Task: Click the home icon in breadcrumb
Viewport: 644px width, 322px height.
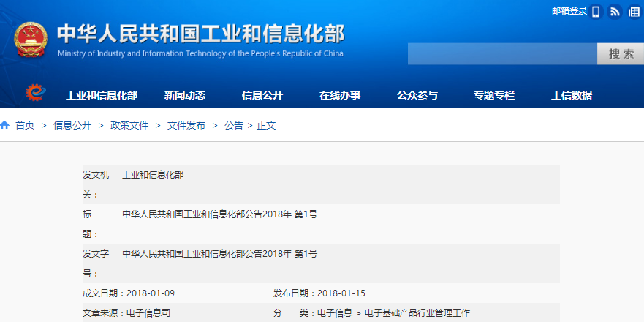Action: pos(5,125)
